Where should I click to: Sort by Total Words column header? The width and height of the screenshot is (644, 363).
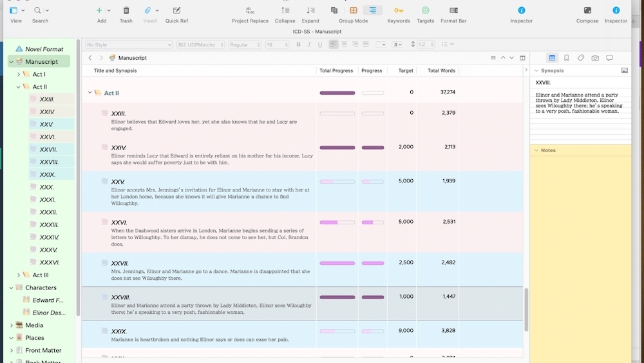click(441, 70)
